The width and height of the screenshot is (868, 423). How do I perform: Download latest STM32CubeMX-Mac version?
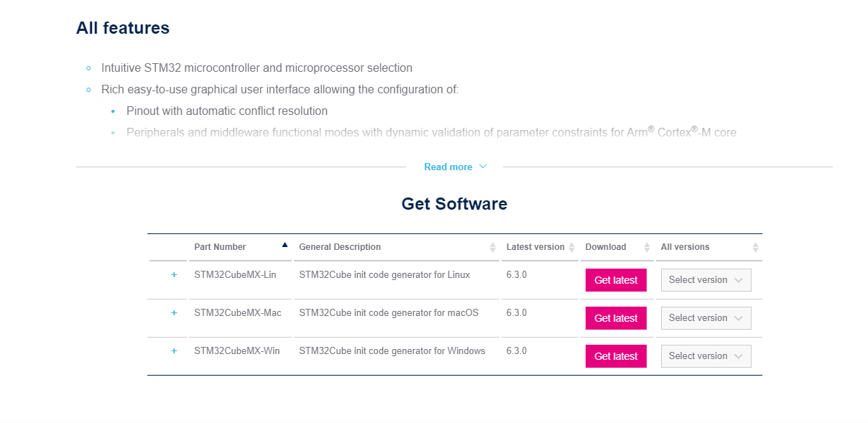click(x=616, y=318)
